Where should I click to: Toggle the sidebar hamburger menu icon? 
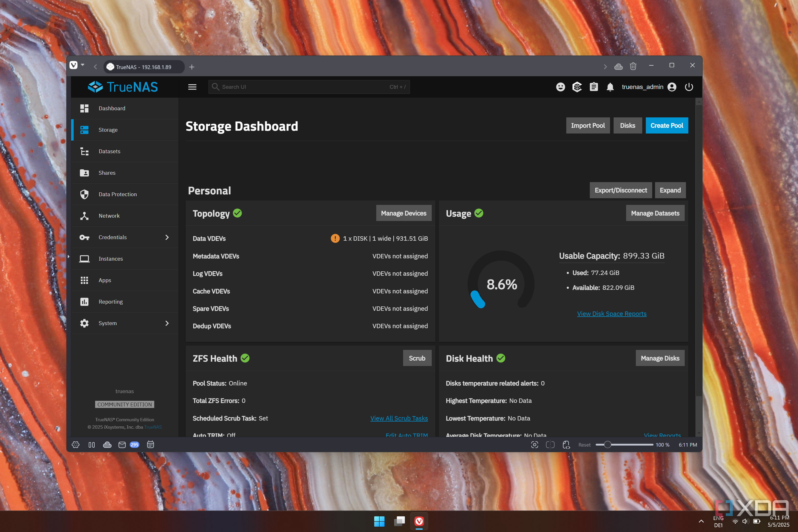[x=192, y=87]
